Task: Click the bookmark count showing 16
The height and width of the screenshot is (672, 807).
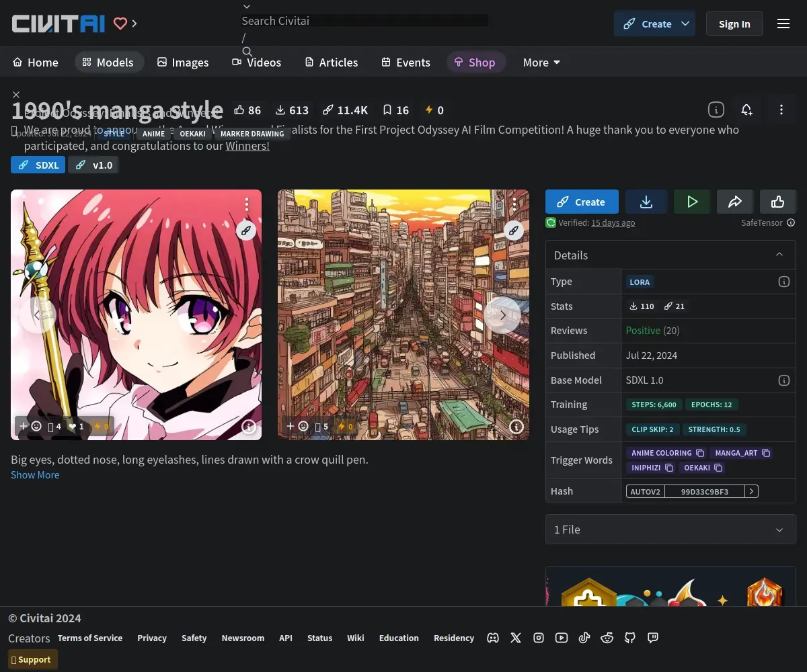Action: coord(395,110)
